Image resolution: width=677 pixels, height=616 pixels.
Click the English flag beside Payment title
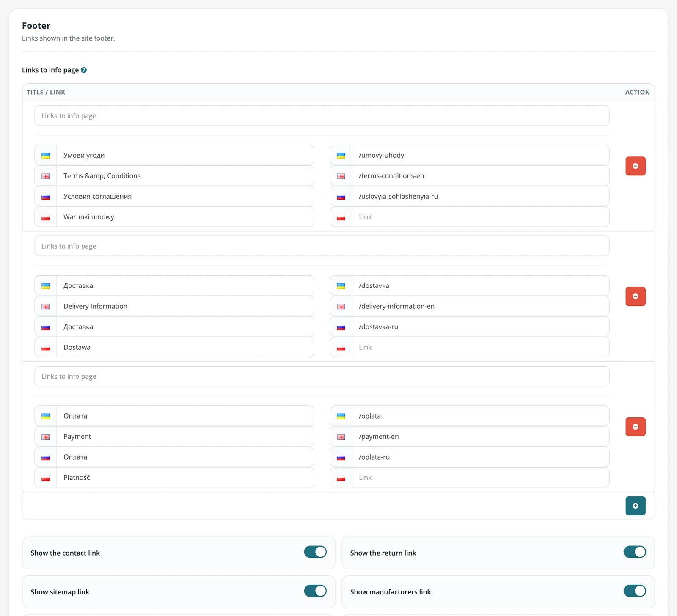(x=46, y=437)
